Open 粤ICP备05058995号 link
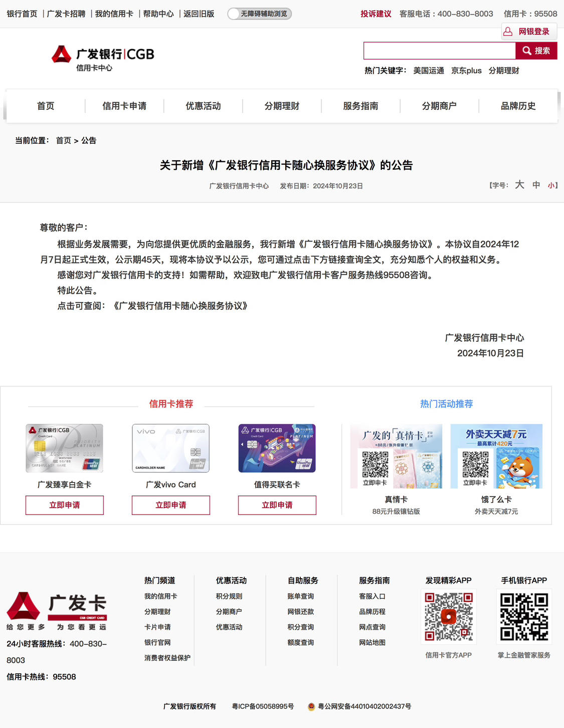 pyautogui.click(x=263, y=706)
